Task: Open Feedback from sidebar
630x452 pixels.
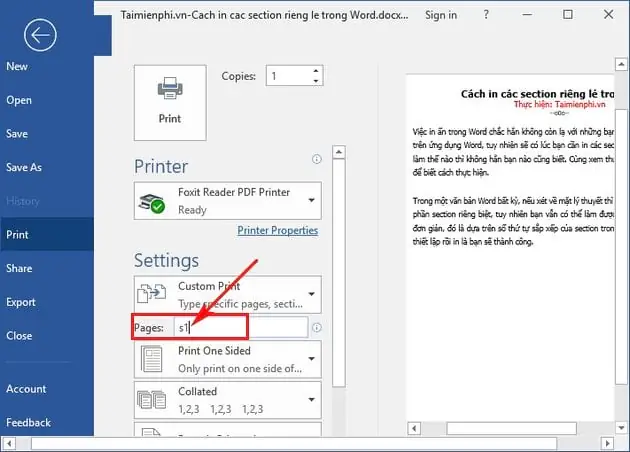Action: pyautogui.click(x=28, y=423)
